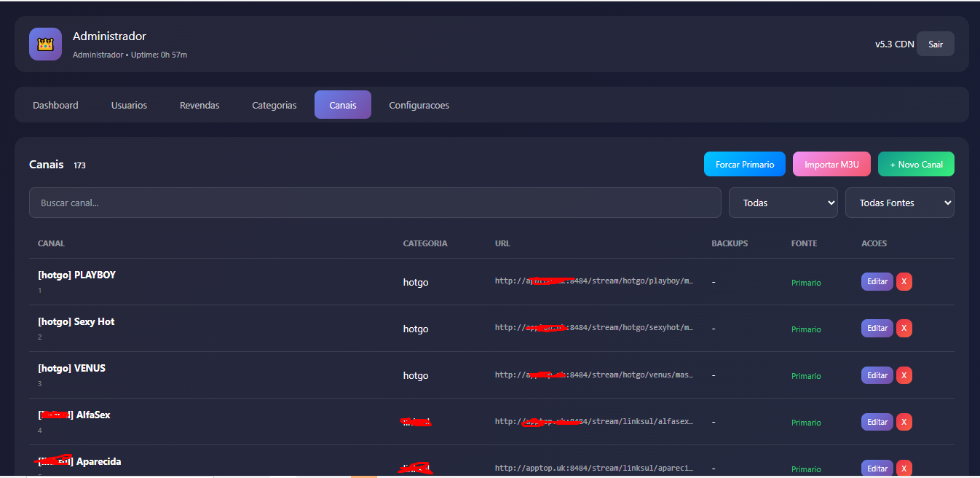Screen dimensions: 980x478
Task: Open the Todas category dropdown
Action: (x=783, y=203)
